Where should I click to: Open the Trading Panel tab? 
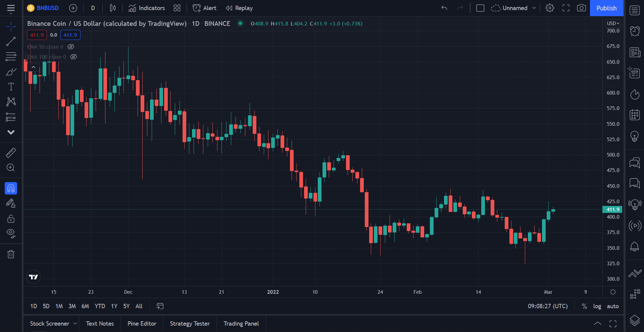241,324
